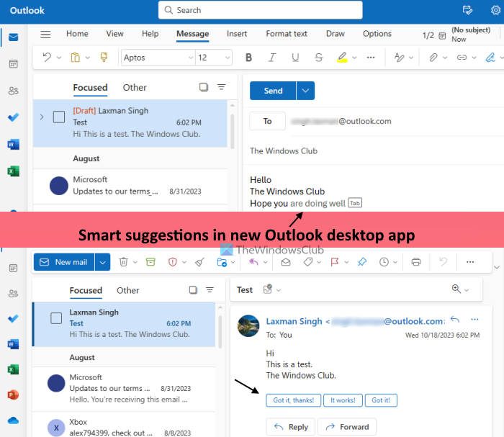Click the To recipients button
Viewport: 504px width, 437px height.
[x=267, y=121]
